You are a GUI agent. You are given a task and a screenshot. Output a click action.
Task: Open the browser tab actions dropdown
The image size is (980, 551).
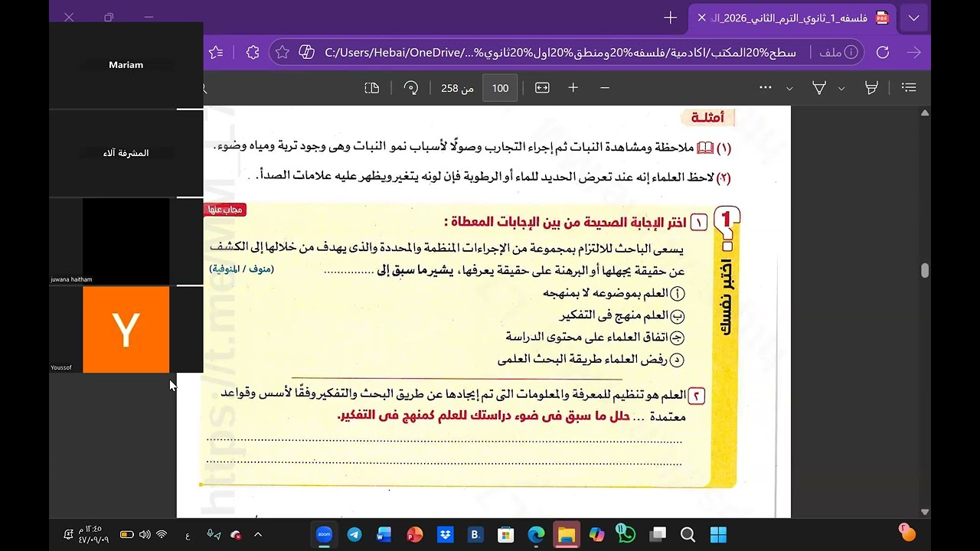[x=913, y=18]
